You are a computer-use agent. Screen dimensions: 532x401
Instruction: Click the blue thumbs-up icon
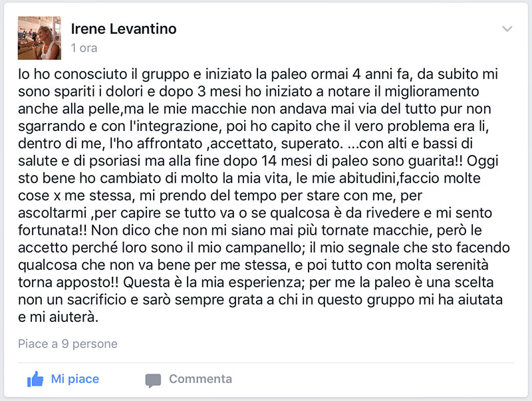tap(35, 379)
